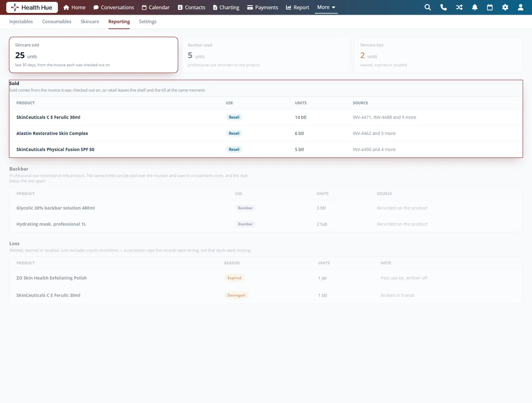Open the user profile icon
The height and width of the screenshot is (403, 532).
[521, 7]
